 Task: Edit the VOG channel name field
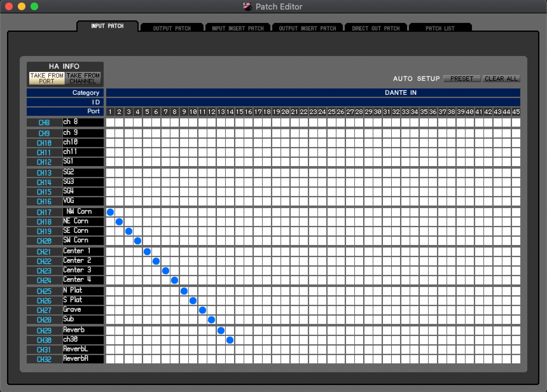point(83,201)
